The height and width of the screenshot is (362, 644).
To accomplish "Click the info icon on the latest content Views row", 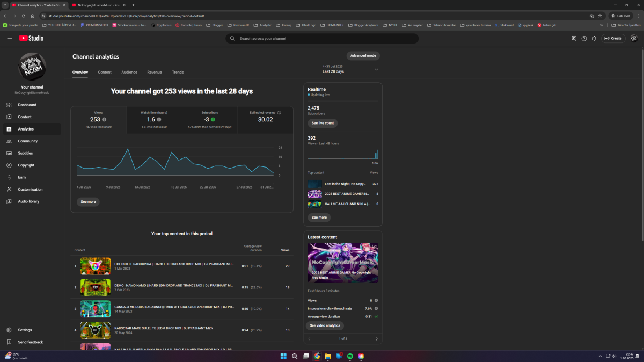I will point(376,300).
